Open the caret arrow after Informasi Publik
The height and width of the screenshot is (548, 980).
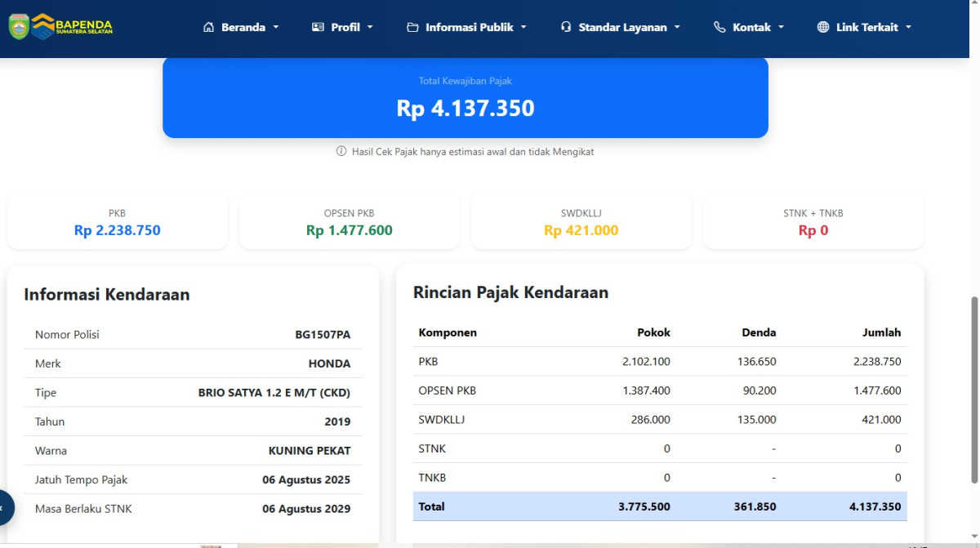coord(523,27)
